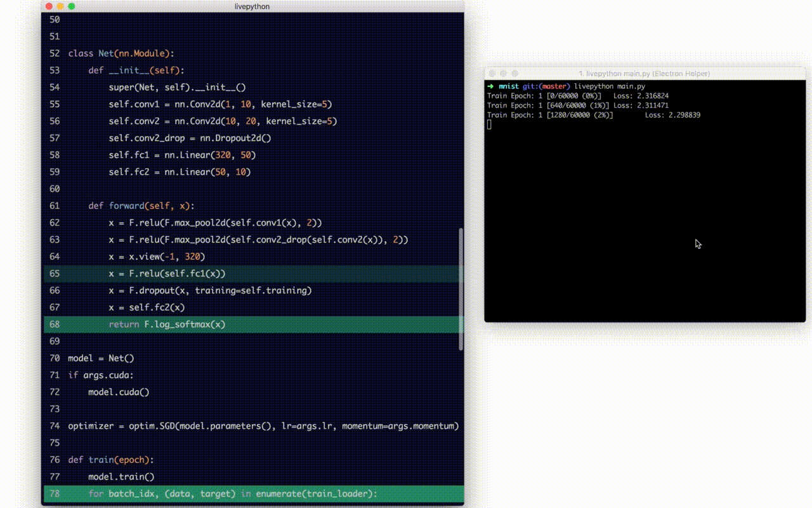
Task: Click the 'class Net(nn.Module):' line
Action: (x=121, y=53)
